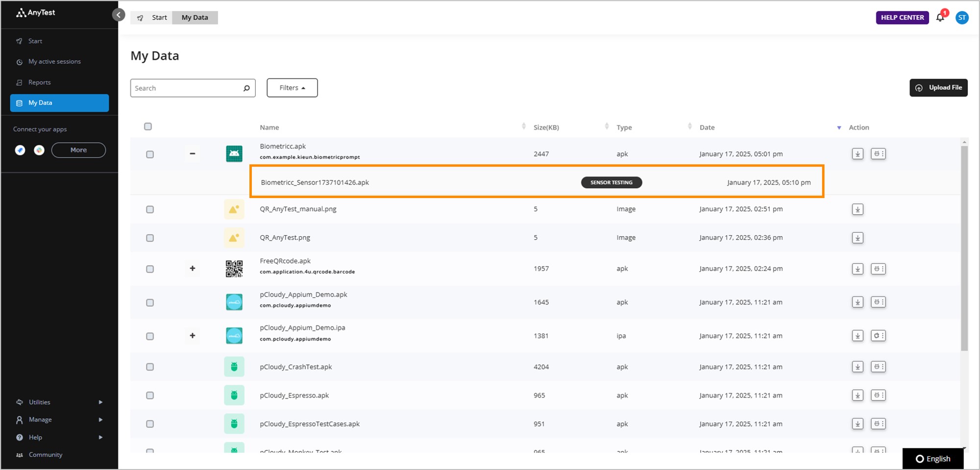This screenshot has height=470, width=980.
Task: Open Community in the sidebar
Action: click(46, 455)
